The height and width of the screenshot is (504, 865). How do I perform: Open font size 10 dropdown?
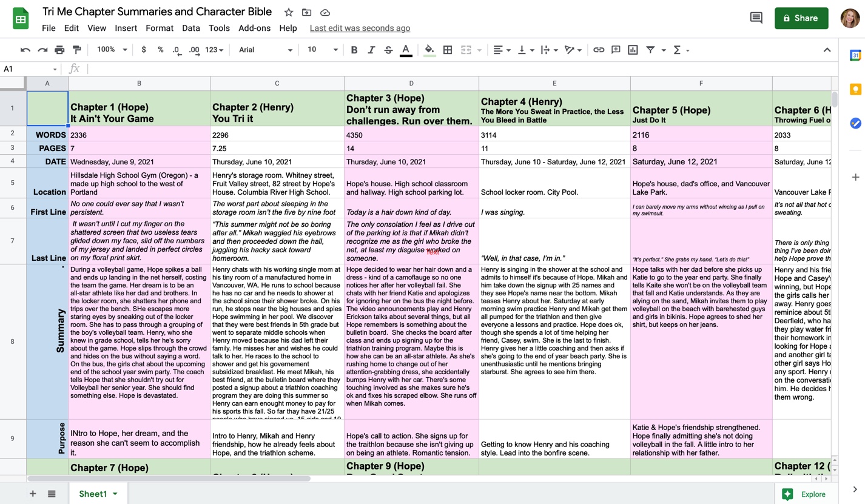tap(322, 50)
